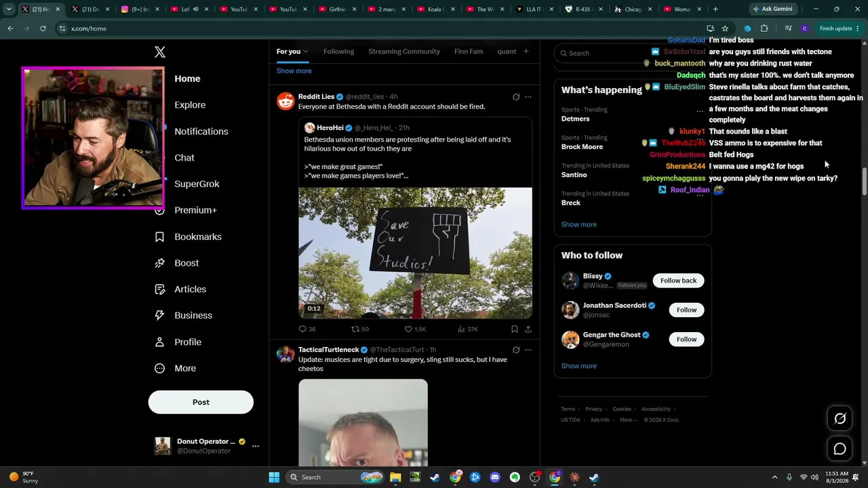
Task: Open the Detmers trending topic
Action: coord(576,119)
